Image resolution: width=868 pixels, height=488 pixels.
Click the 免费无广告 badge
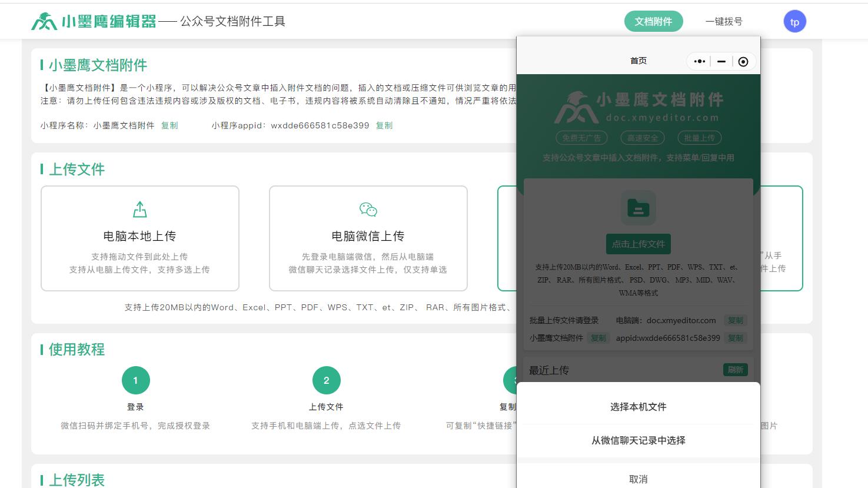pos(581,138)
